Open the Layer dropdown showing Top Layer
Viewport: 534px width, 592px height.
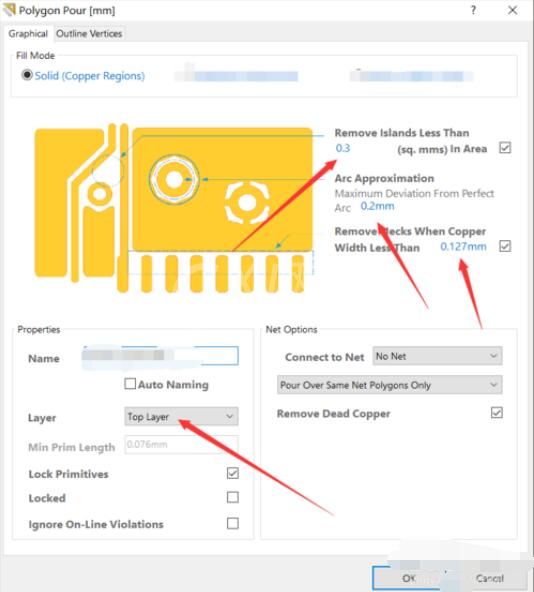coord(181,416)
